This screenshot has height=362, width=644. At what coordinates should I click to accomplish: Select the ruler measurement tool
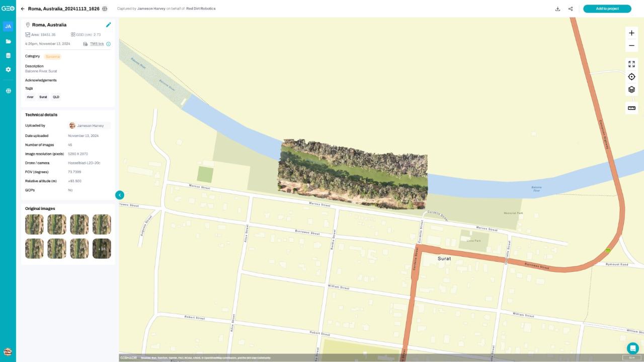click(x=631, y=108)
